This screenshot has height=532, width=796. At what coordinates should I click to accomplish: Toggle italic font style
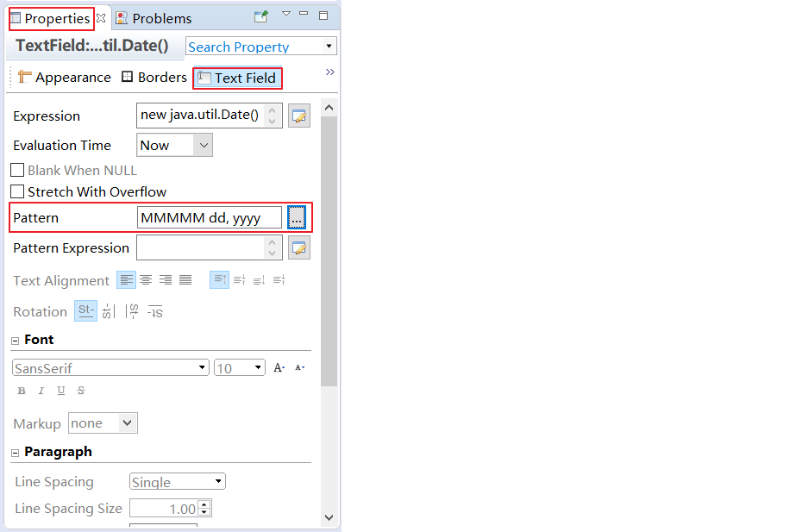pyautogui.click(x=41, y=391)
